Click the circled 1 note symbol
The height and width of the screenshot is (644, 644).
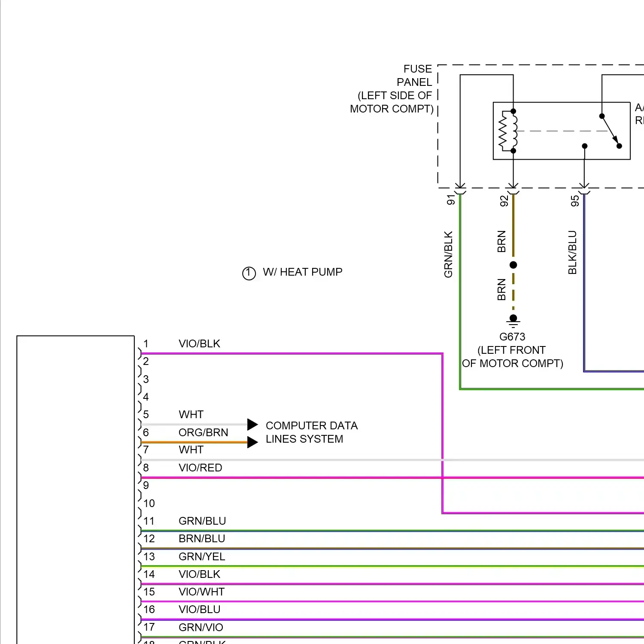(249, 273)
